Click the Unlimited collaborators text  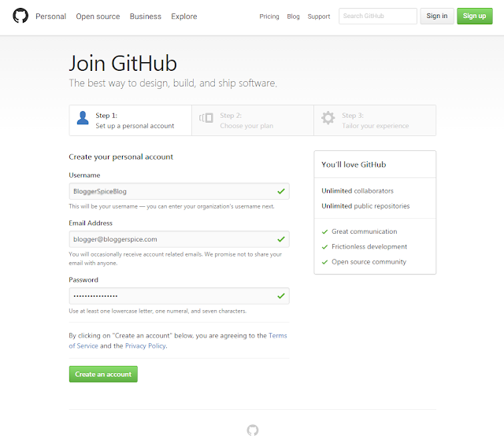tap(358, 191)
